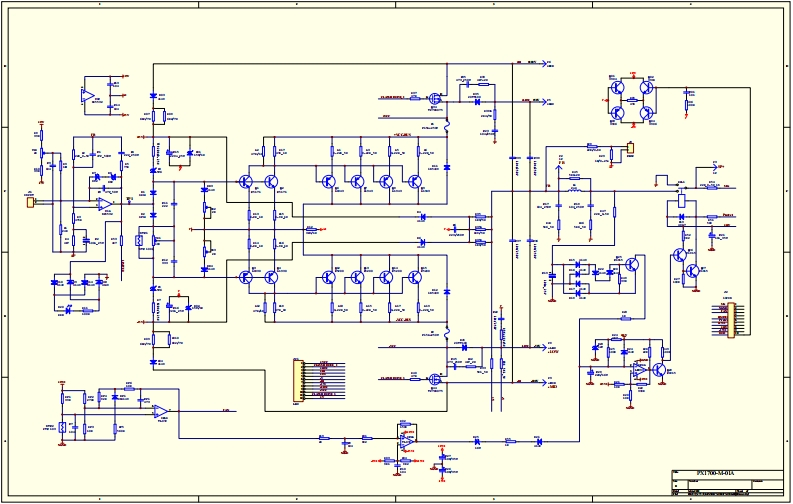793x504 pixels.
Task: Select the multi-pin connector at right edge
Action: pyautogui.click(x=731, y=318)
